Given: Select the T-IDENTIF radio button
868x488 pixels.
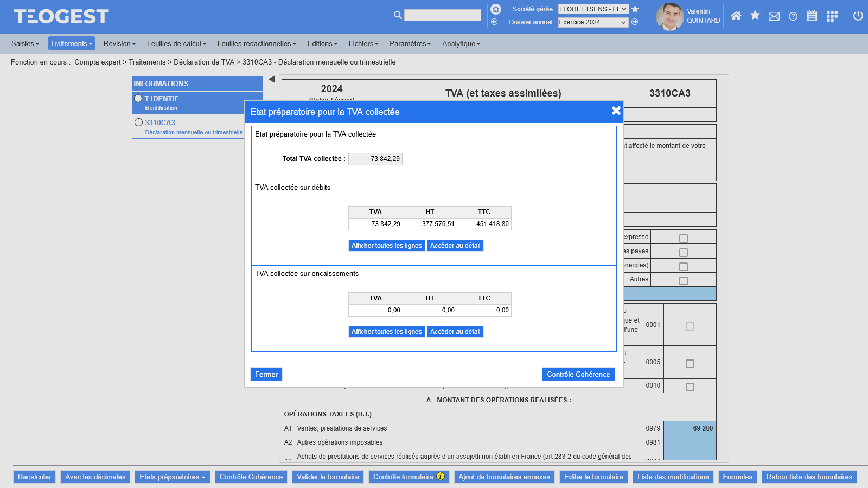Looking at the screenshot, I should pyautogui.click(x=138, y=99).
